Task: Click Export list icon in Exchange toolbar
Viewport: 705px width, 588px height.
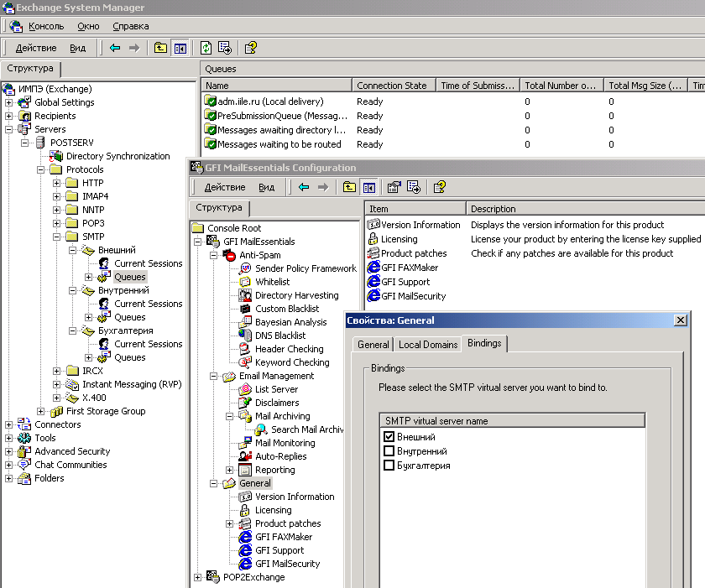Action: (225, 48)
